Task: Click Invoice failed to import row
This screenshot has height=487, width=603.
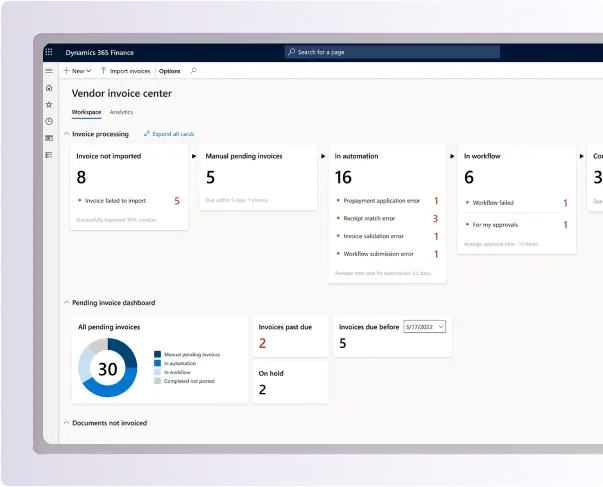Action: tap(128, 201)
